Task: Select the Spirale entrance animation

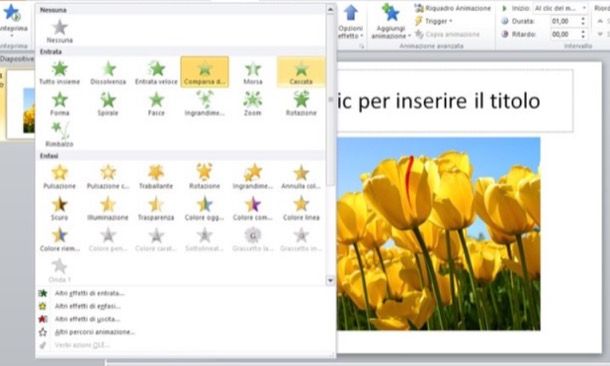Action: point(108,103)
